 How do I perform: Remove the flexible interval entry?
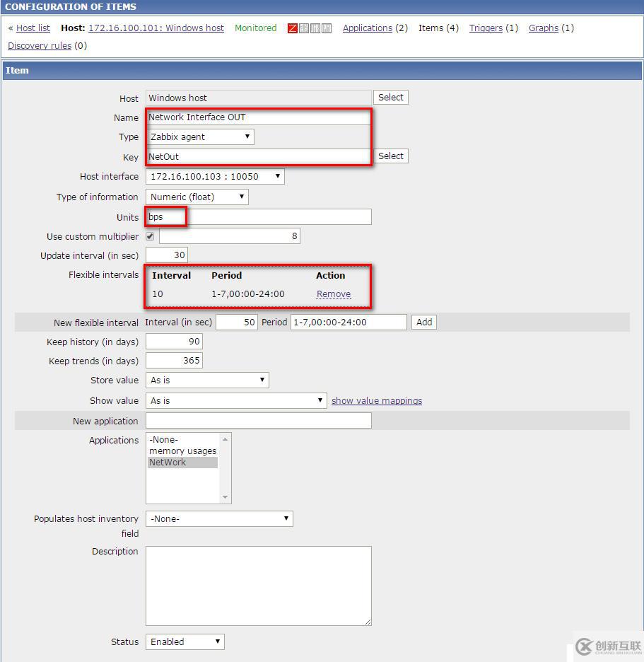click(333, 294)
